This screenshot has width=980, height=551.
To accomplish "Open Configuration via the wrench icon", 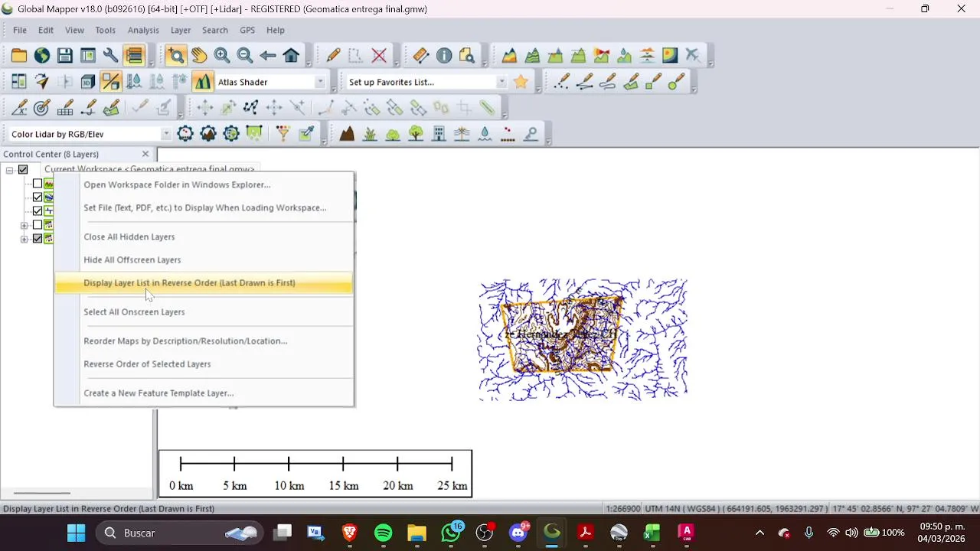I will (x=111, y=55).
